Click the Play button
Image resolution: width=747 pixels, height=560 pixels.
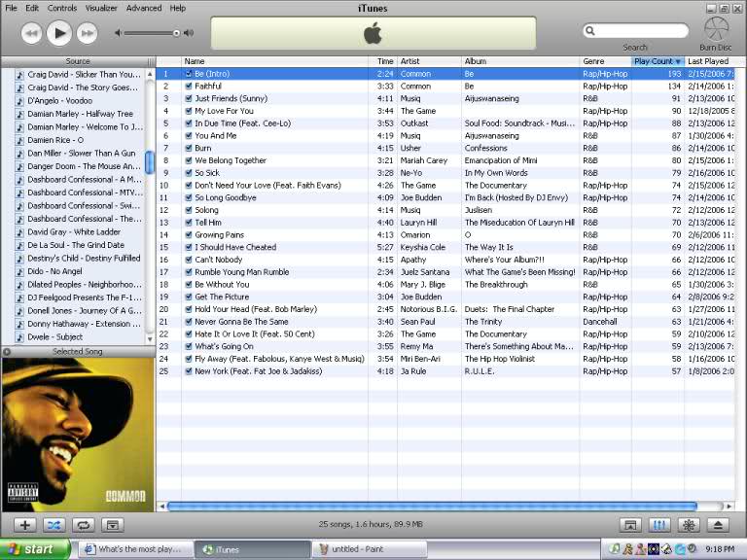click(x=59, y=33)
